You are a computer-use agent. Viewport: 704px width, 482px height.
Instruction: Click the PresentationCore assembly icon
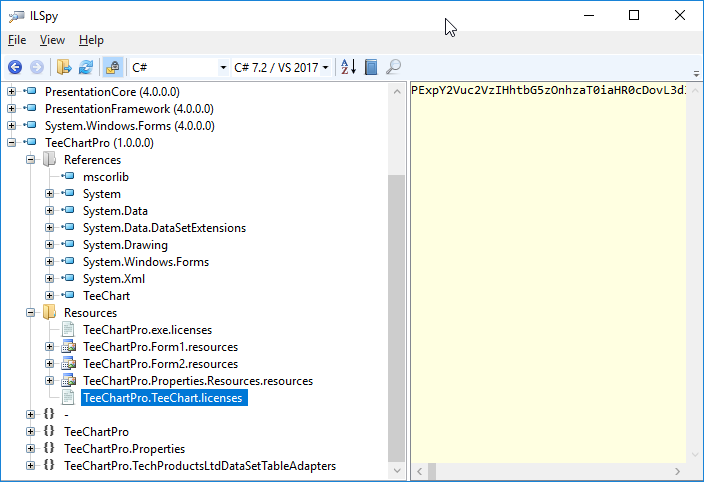[31, 91]
